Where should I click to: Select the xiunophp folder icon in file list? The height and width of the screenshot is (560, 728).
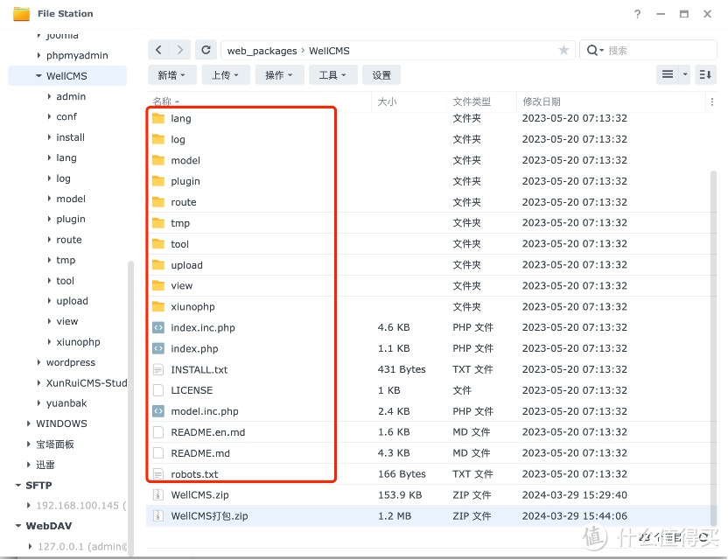(x=158, y=306)
